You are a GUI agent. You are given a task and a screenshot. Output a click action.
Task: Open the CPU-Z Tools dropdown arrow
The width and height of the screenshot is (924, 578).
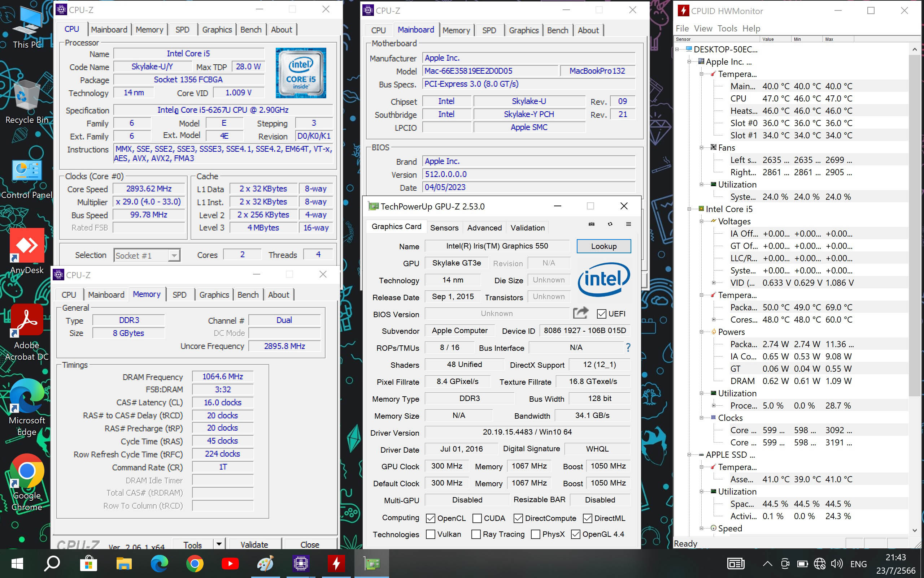click(219, 544)
